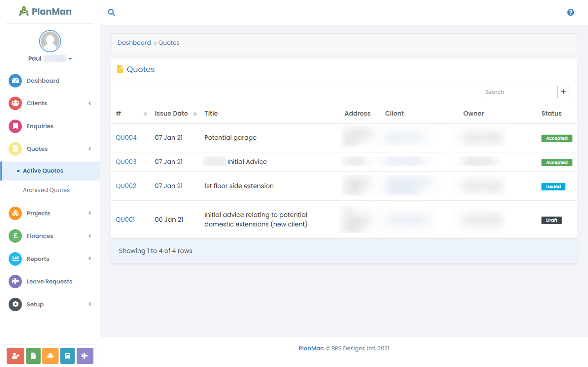Open quote QU003 link
Image resolution: width=588 pixels, height=367 pixels.
(x=126, y=162)
